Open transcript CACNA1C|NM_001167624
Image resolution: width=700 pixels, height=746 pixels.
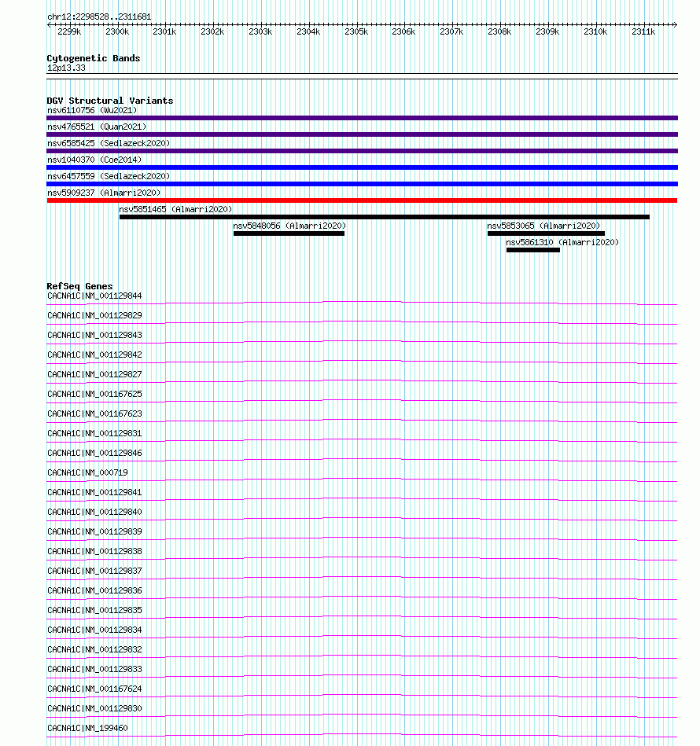click(x=94, y=689)
